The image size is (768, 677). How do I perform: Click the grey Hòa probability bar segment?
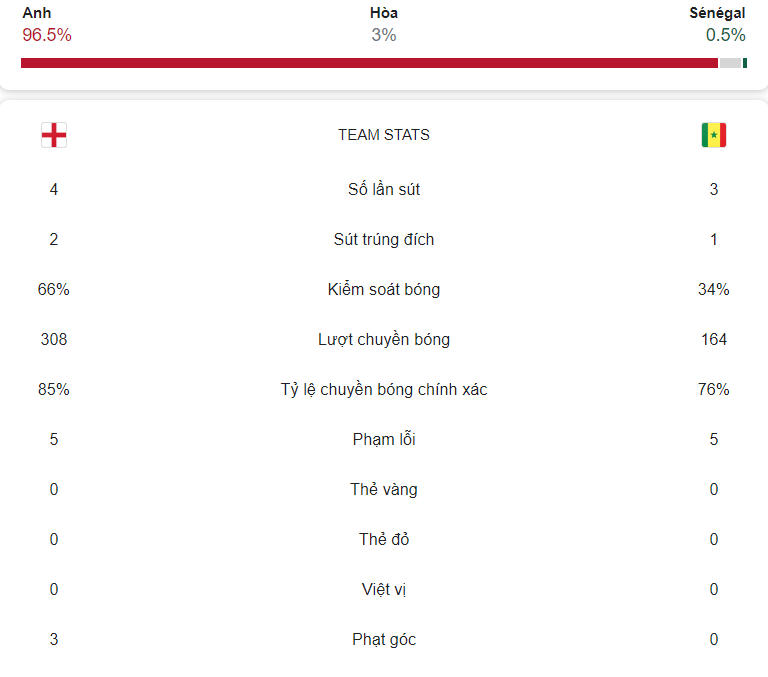[x=730, y=63]
